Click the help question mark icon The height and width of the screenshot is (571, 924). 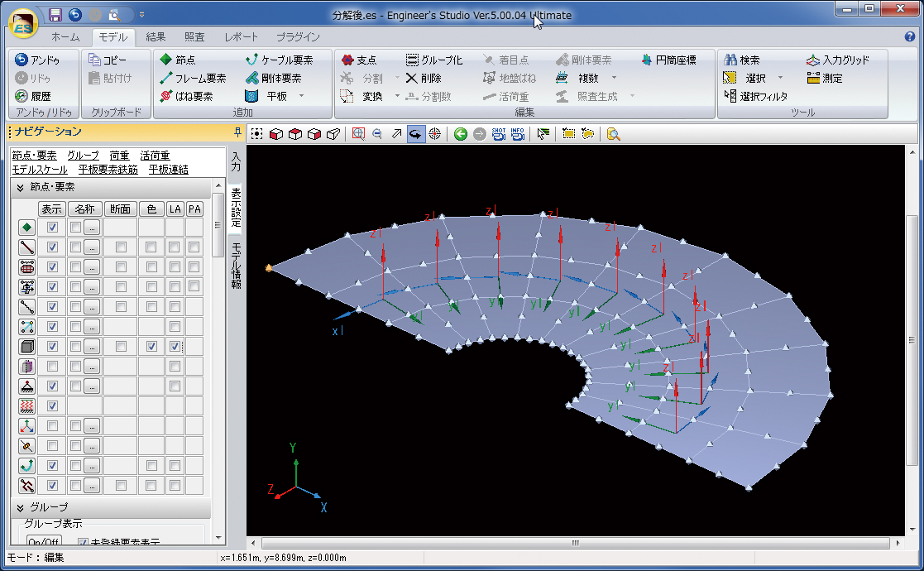click(x=910, y=36)
